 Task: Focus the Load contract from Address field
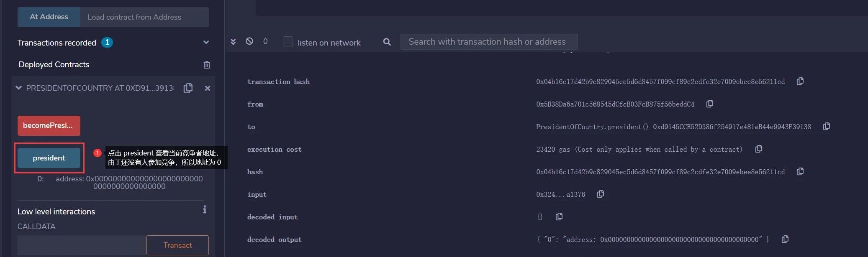click(x=144, y=17)
